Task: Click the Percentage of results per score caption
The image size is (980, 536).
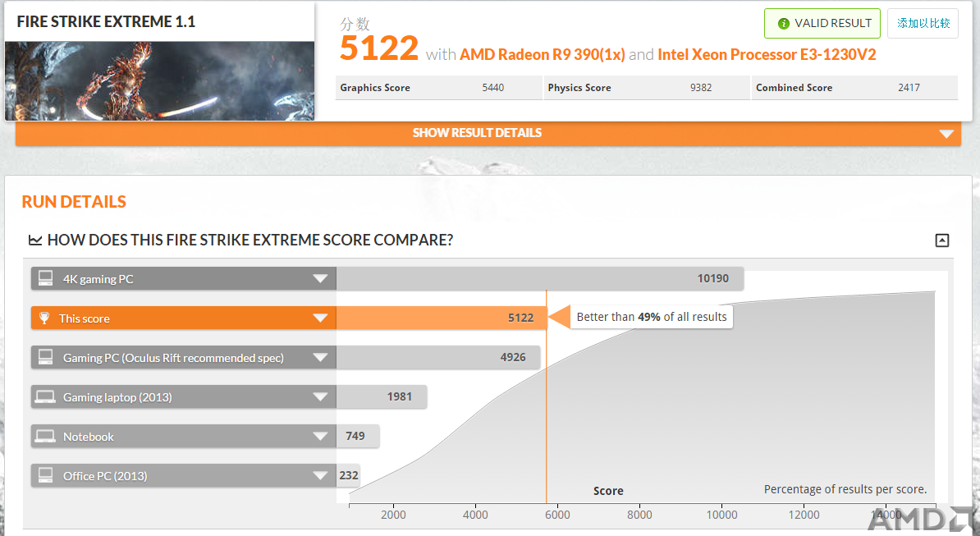Action: 845,489
